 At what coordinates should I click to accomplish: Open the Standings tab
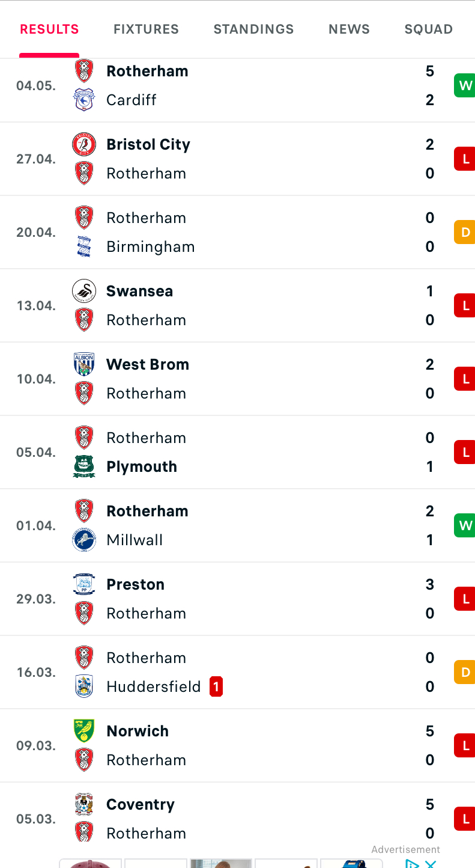(253, 29)
